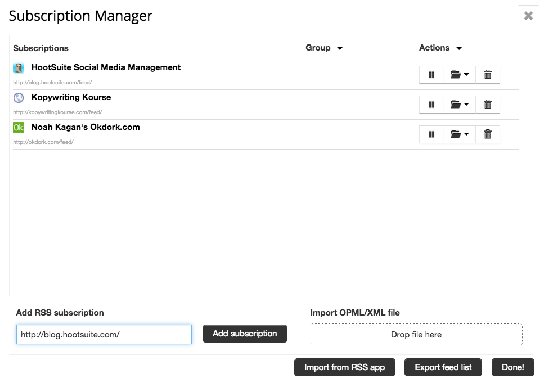544x392 pixels.
Task: Delete the Kopywriting Kourse subscription
Action: click(488, 105)
